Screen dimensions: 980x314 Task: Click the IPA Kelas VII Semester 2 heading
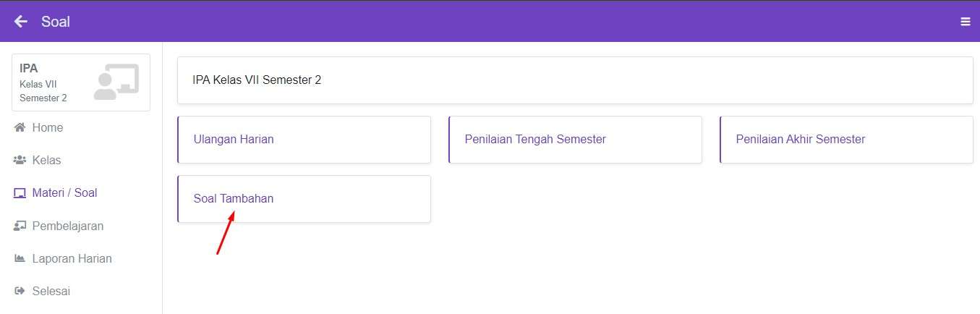click(x=257, y=80)
